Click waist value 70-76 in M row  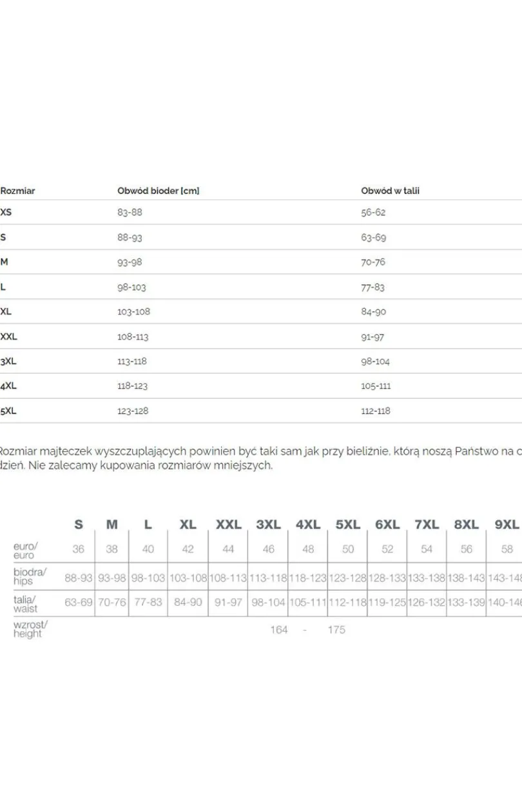coord(373,262)
